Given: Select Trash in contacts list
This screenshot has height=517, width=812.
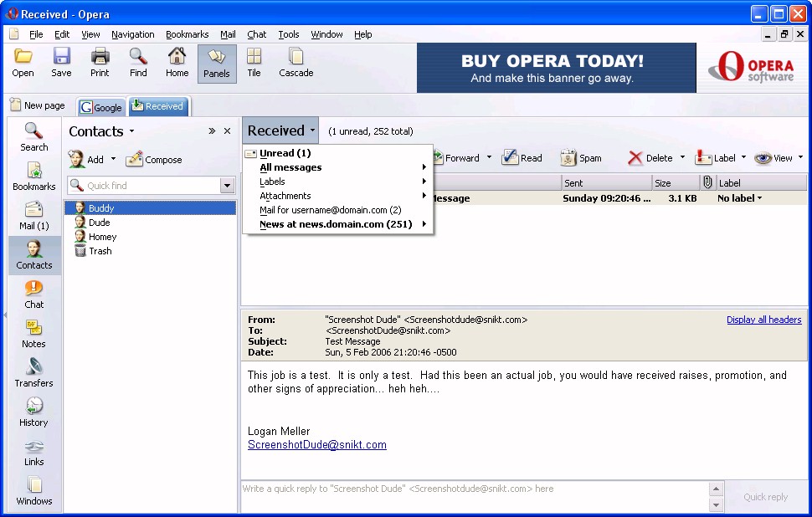Looking at the screenshot, I should 150,251.
